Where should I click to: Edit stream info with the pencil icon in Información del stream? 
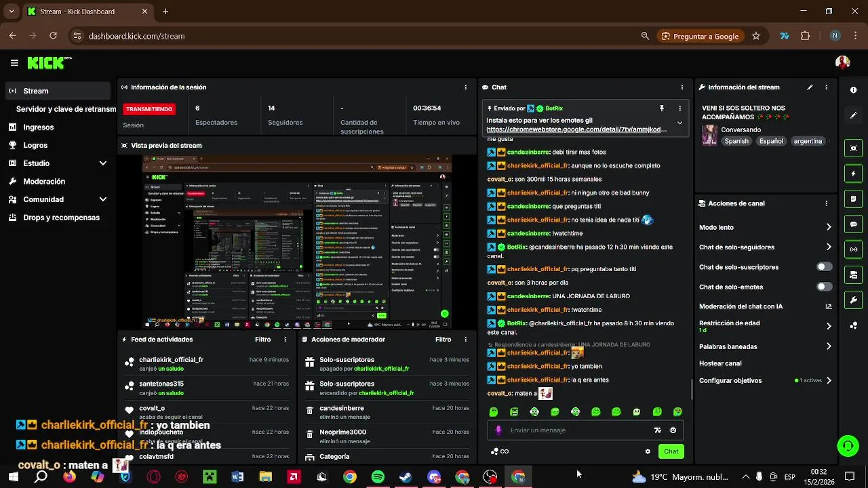[x=810, y=87]
